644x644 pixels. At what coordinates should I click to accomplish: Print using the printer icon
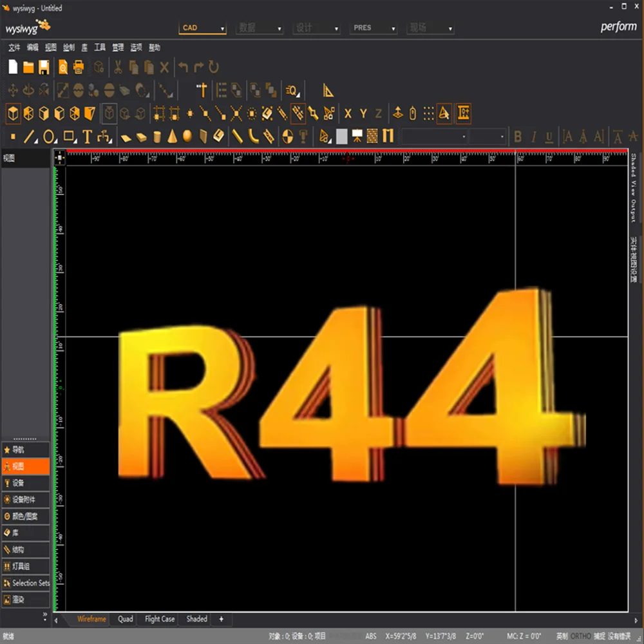point(79,67)
